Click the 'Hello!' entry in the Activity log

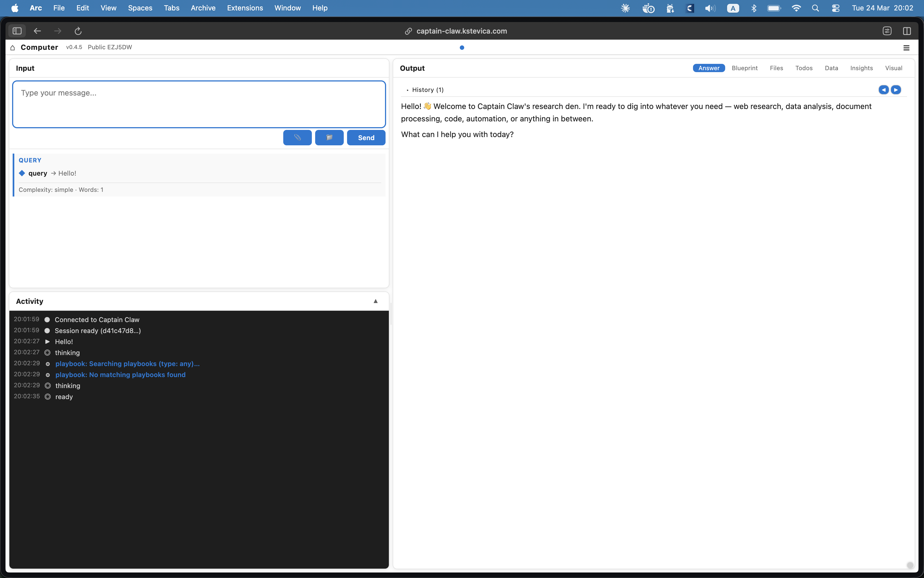coord(64,342)
